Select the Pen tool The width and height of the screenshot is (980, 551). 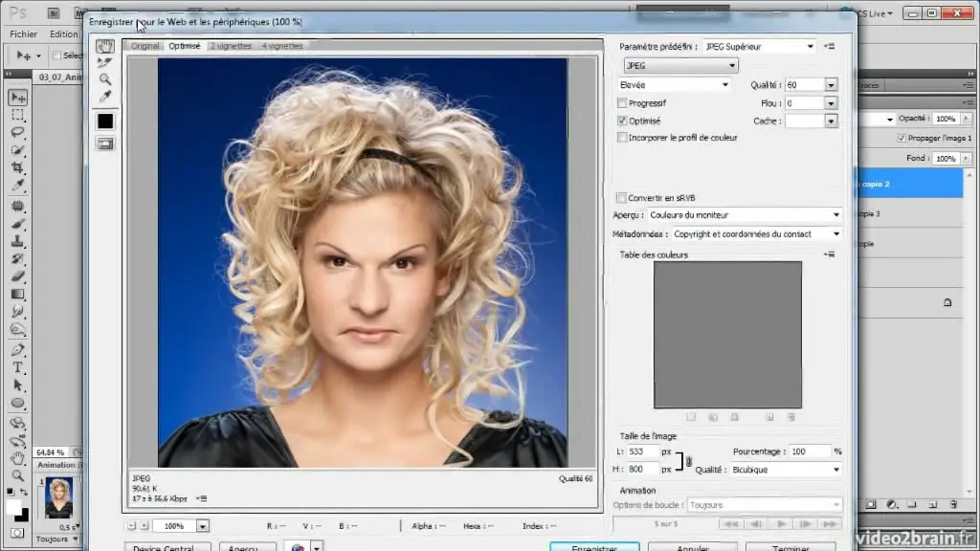17,350
